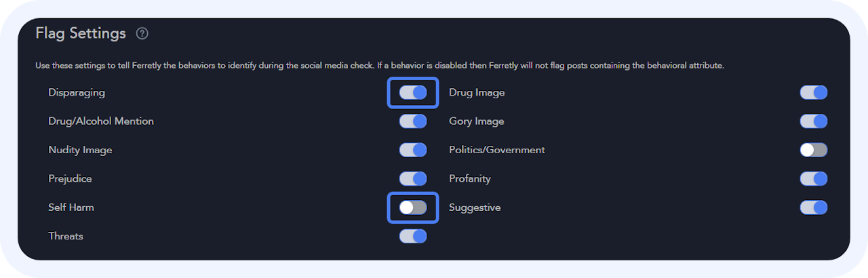Disable Drug Image flagging switch
Viewport: 868px width, 278px height.
tap(814, 93)
